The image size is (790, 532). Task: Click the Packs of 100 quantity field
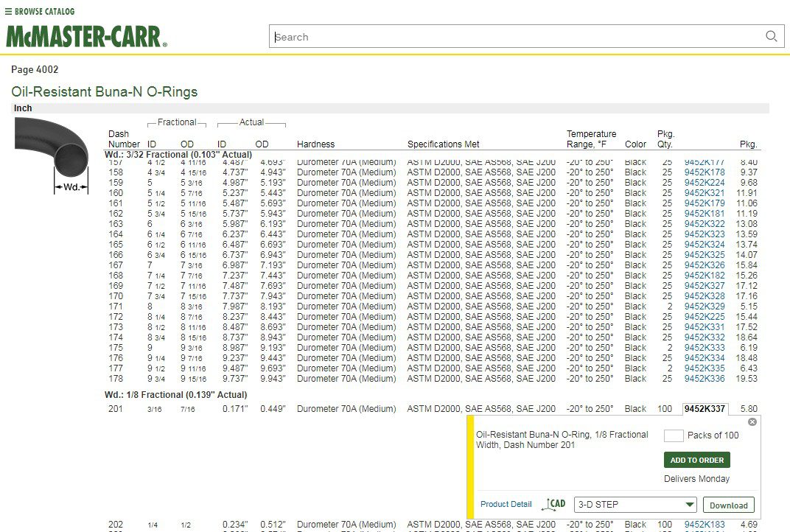[674, 435]
